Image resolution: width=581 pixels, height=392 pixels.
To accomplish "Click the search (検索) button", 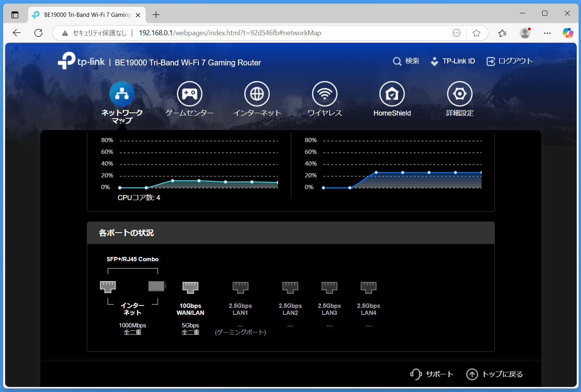I will pos(406,61).
